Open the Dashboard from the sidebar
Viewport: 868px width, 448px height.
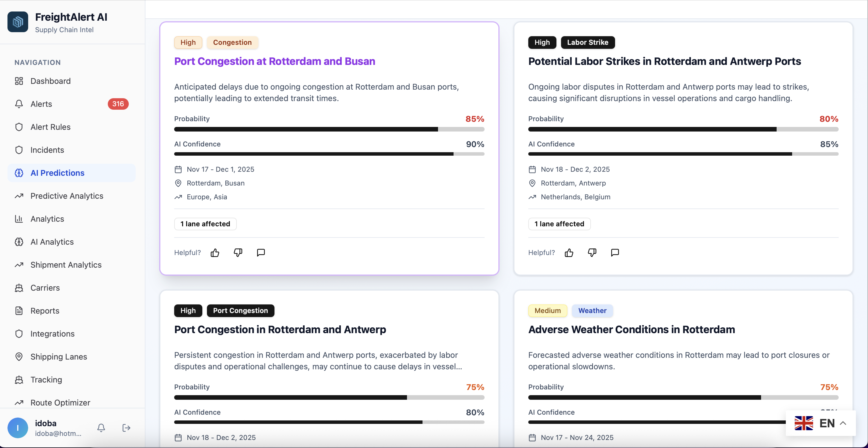point(50,81)
